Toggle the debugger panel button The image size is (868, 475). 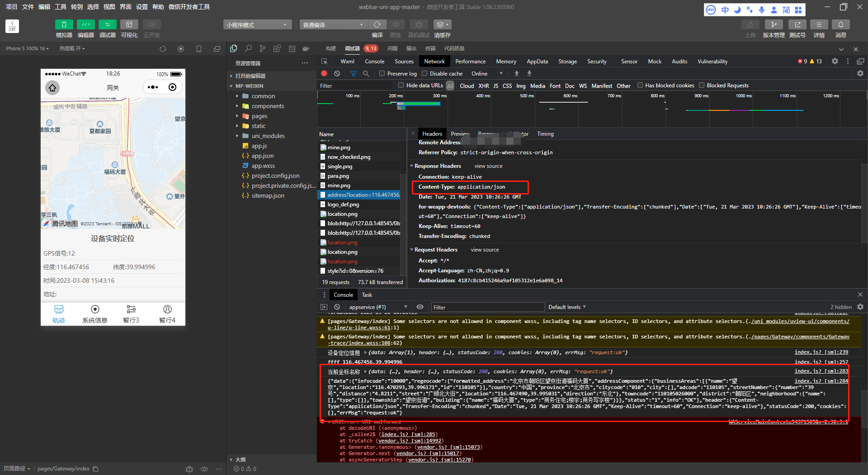point(107,24)
